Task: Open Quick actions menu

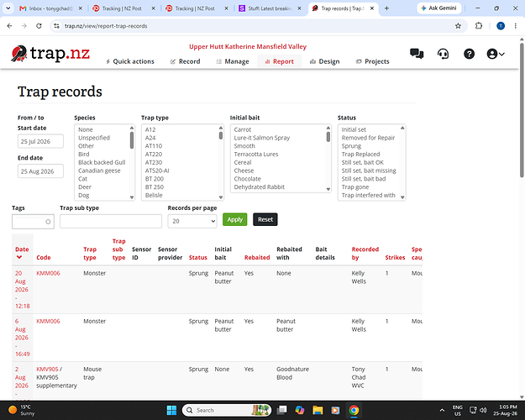Action: 130,61
